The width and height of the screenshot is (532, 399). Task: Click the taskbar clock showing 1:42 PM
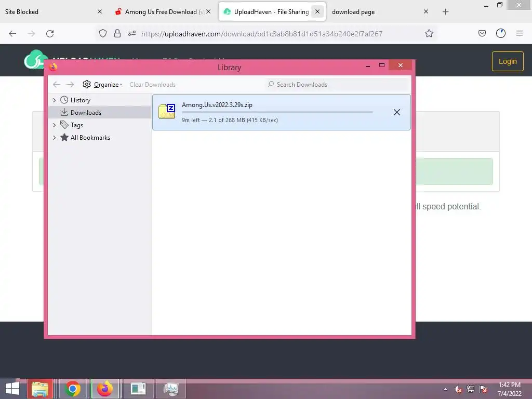click(x=509, y=389)
